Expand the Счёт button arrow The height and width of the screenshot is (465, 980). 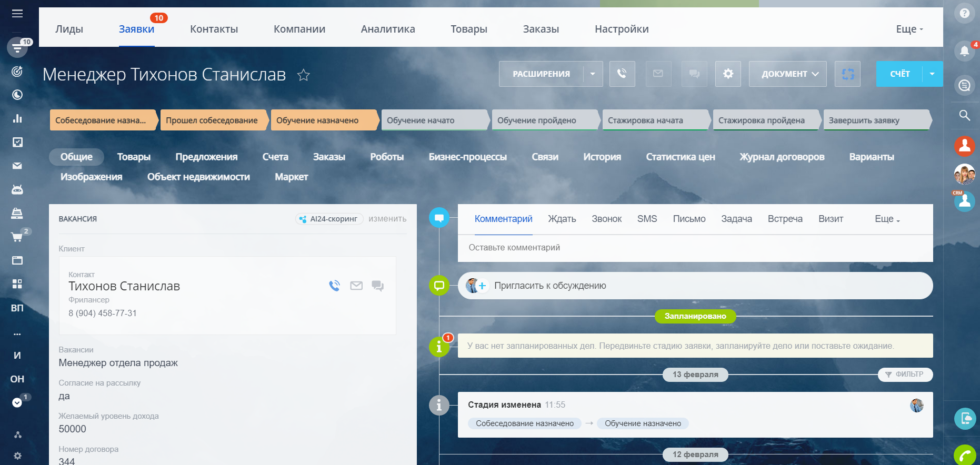coord(932,74)
